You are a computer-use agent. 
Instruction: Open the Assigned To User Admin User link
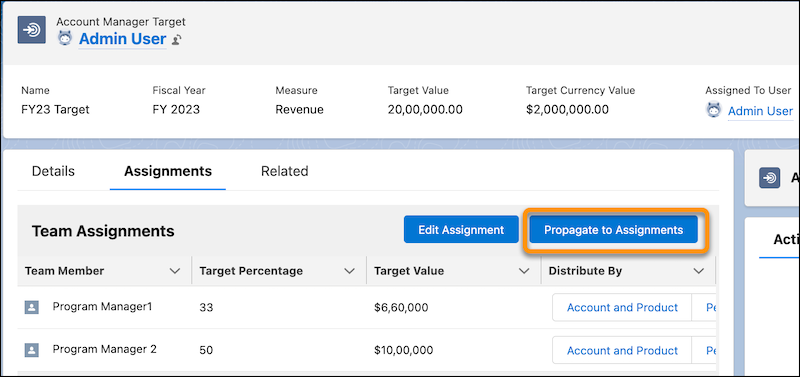click(x=760, y=111)
